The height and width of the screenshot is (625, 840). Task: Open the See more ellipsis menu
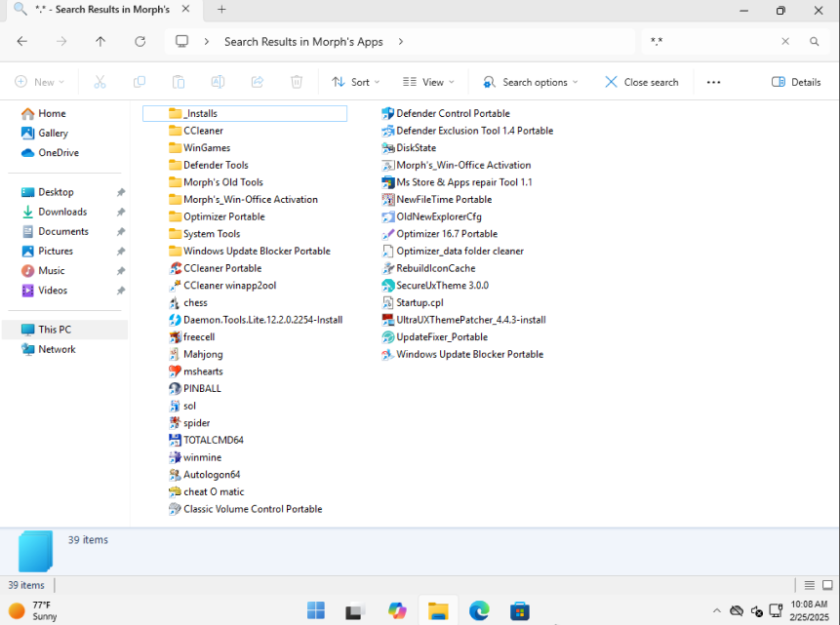713,82
